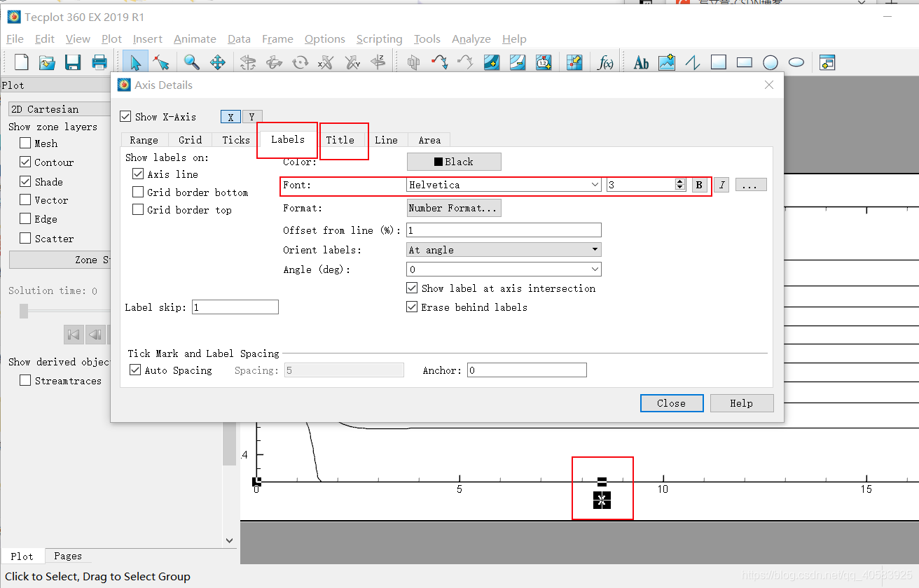Open the f(x) data alter icon
The width and height of the screenshot is (919, 588).
click(605, 62)
